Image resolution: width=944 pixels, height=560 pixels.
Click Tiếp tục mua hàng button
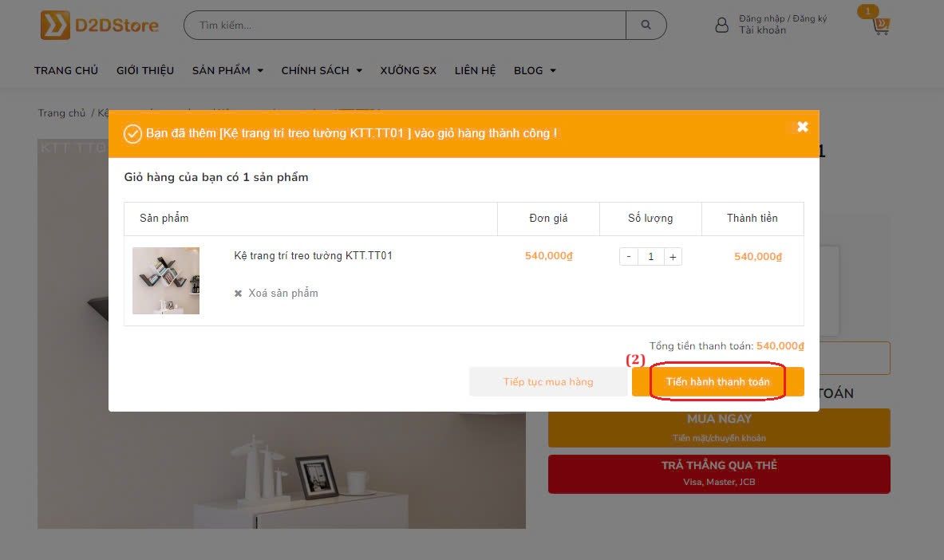(548, 382)
